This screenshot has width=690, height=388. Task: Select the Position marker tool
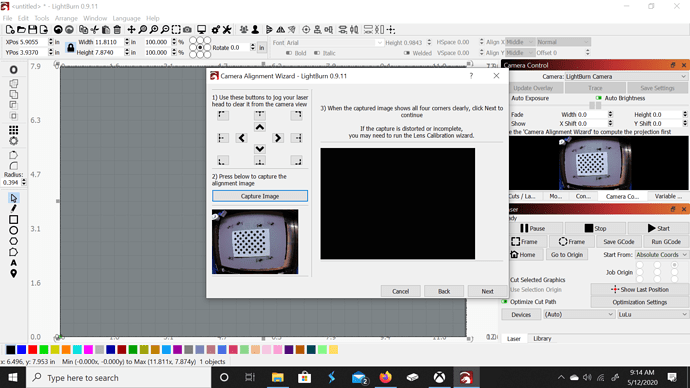14,273
